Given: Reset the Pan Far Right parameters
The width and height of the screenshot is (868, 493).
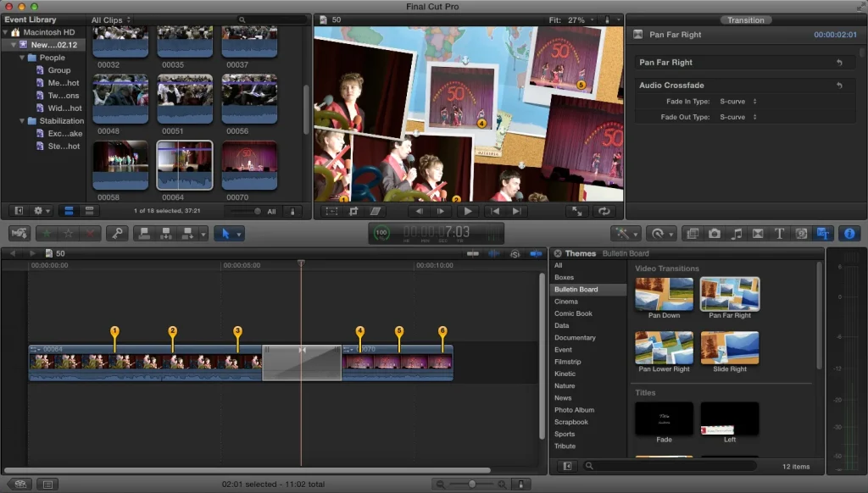Looking at the screenshot, I should click(839, 63).
